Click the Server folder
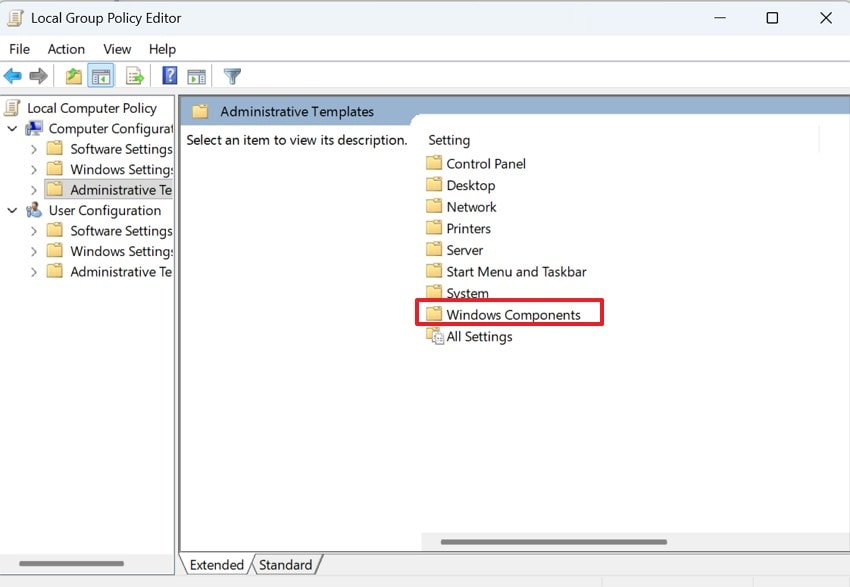The width and height of the screenshot is (850, 587). (465, 250)
